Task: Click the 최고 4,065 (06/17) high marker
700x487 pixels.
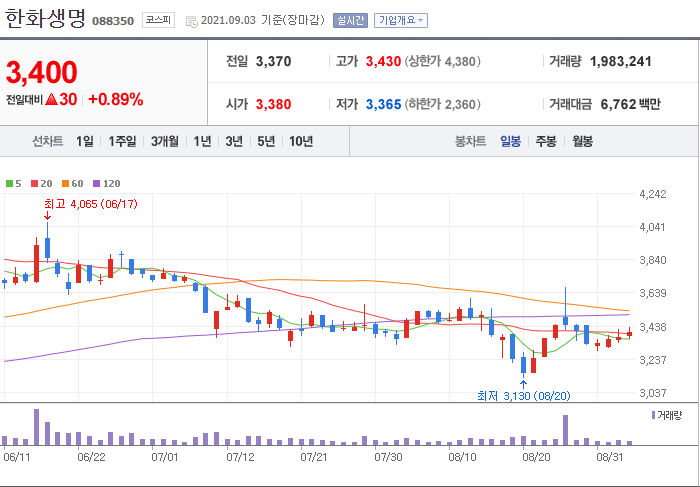Action: (91, 204)
